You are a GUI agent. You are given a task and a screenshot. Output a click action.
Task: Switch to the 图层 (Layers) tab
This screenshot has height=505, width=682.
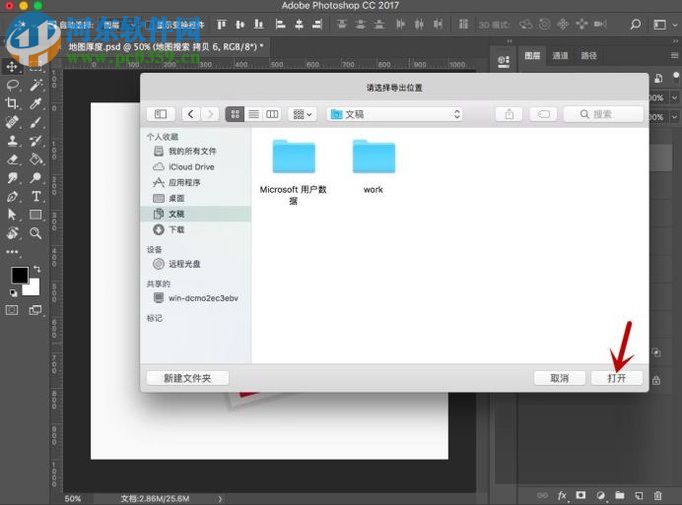click(532, 56)
